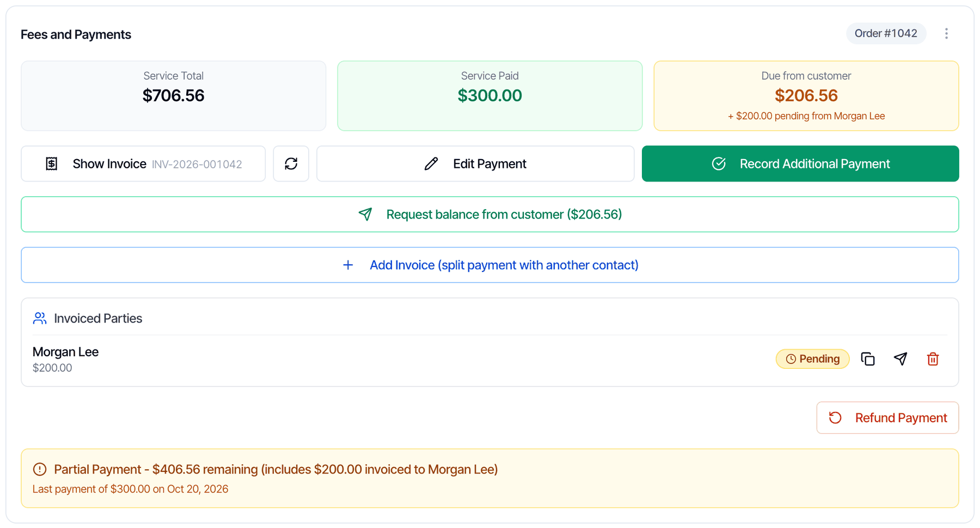Click the refresh invoice icon button
Image resolution: width=980 pixels, height=528 pixels.
click(x=291, y=163)
